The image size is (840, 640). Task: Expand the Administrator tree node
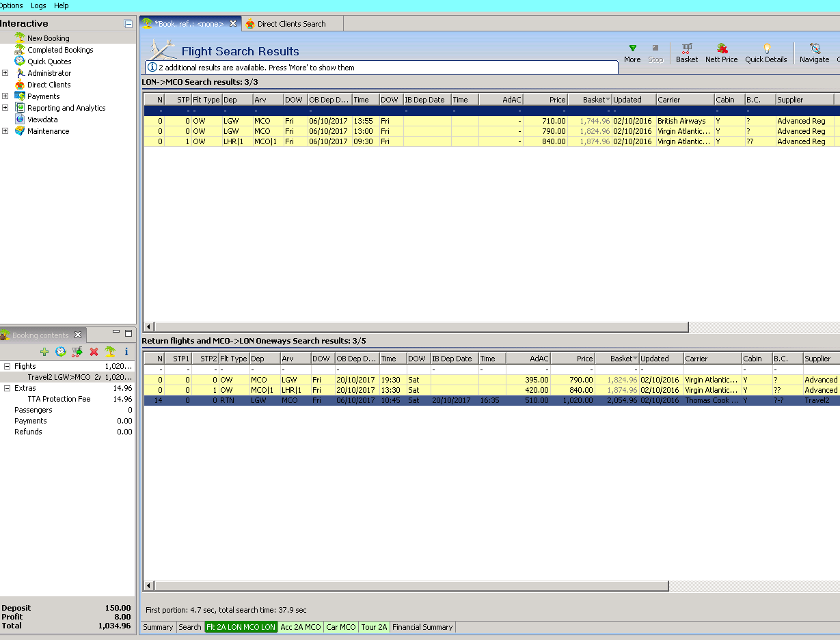point(5,73)
